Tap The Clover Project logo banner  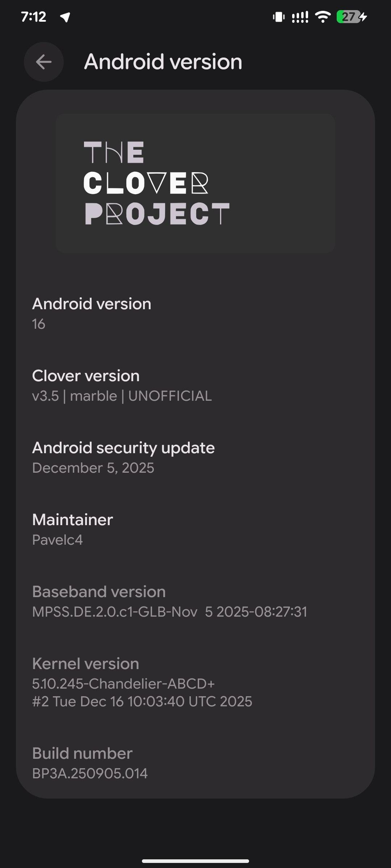[195, 183]
